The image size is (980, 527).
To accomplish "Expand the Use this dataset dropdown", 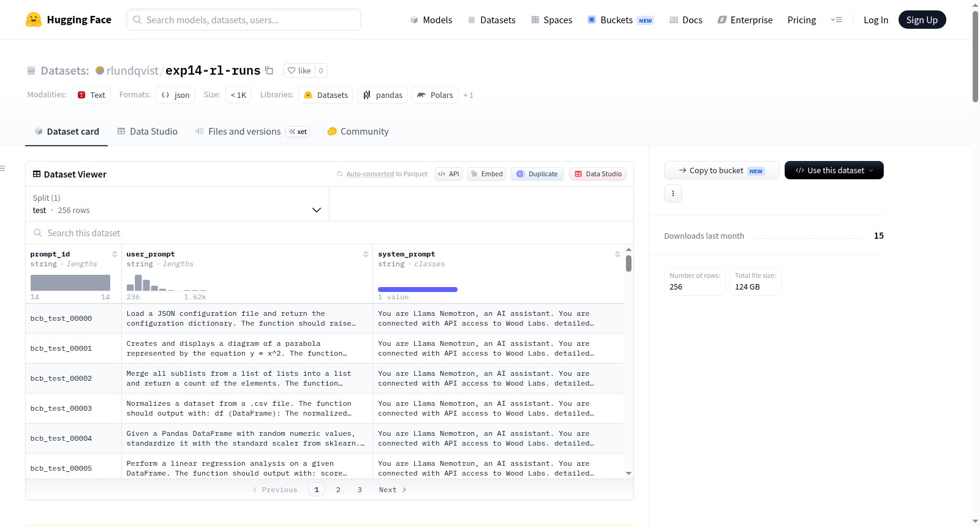I will [x=834, y=170].
